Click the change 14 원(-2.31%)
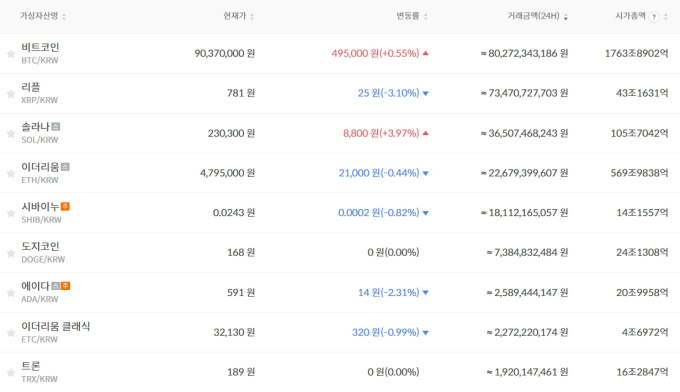 tap(389, 293)
